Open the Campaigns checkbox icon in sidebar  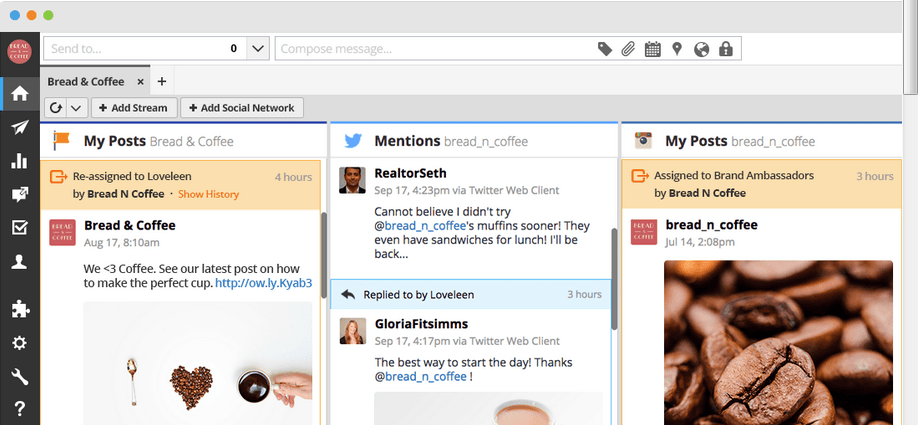click(20, 228)
